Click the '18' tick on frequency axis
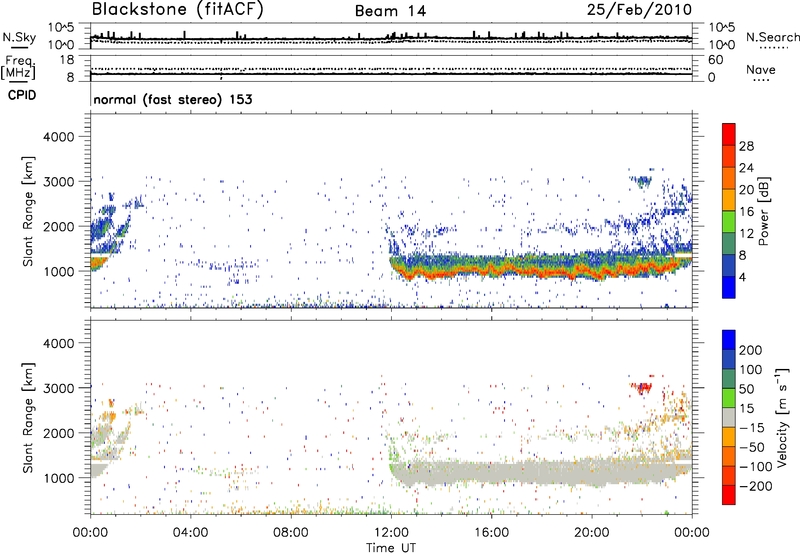This screenshot has width=800, height=554. [67, 60]
